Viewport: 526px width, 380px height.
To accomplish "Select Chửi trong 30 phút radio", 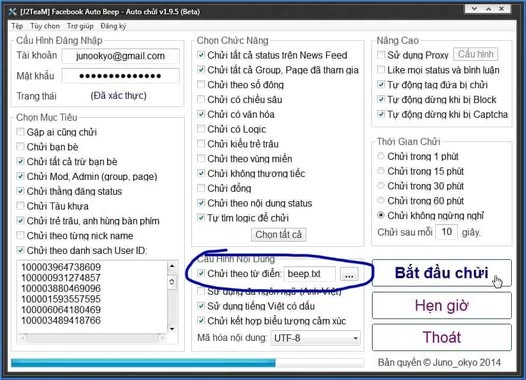I will pyautogui.click(x=381, y=185).
